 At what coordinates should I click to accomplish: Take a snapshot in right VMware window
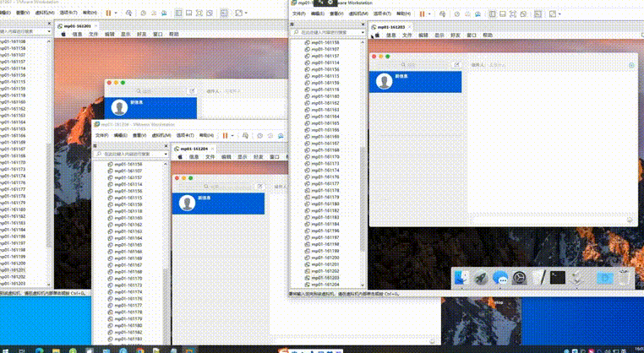coord(456,14)
